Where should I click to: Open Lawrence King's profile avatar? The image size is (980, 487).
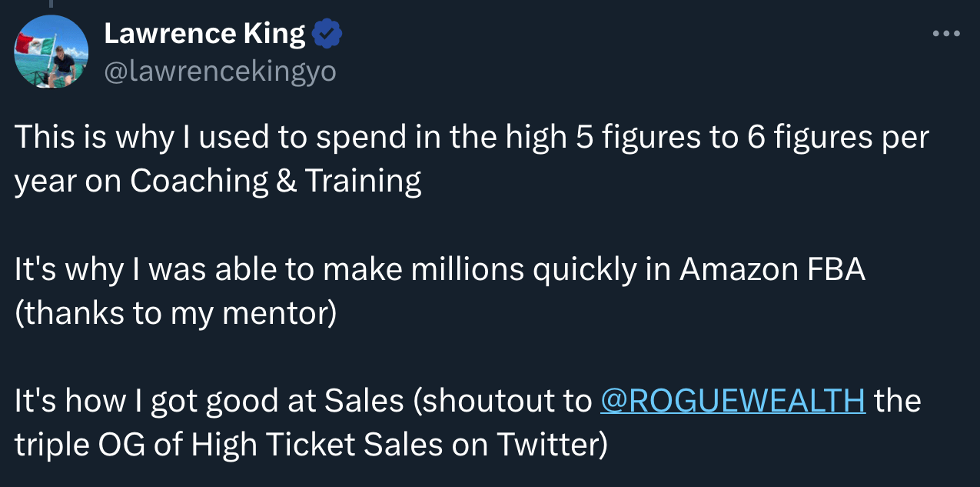(51, 50)
